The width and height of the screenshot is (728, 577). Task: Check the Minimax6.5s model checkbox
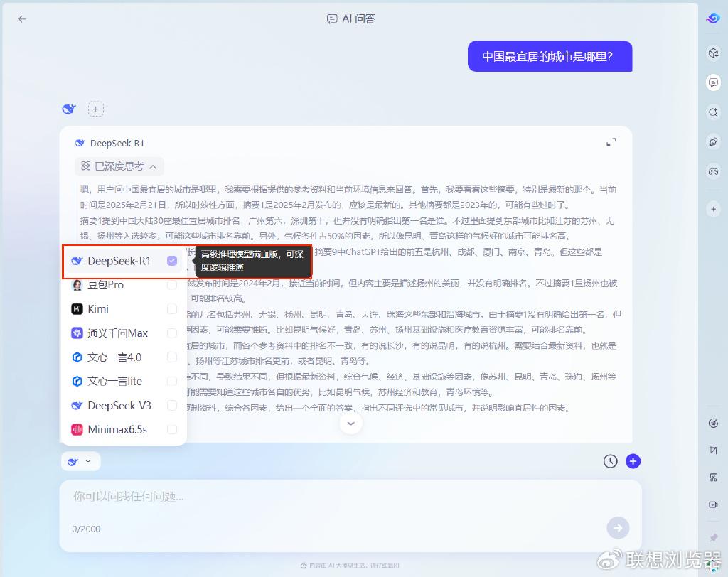(172, 429)
